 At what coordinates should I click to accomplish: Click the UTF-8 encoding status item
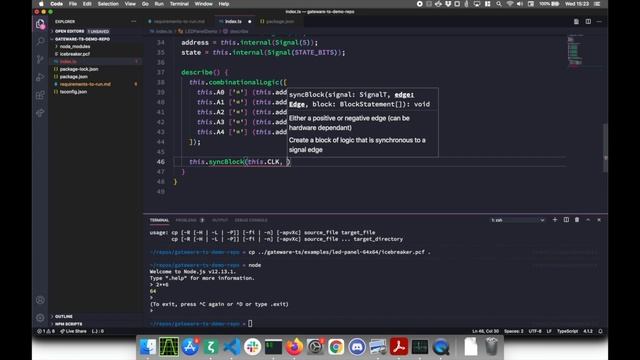535,331
